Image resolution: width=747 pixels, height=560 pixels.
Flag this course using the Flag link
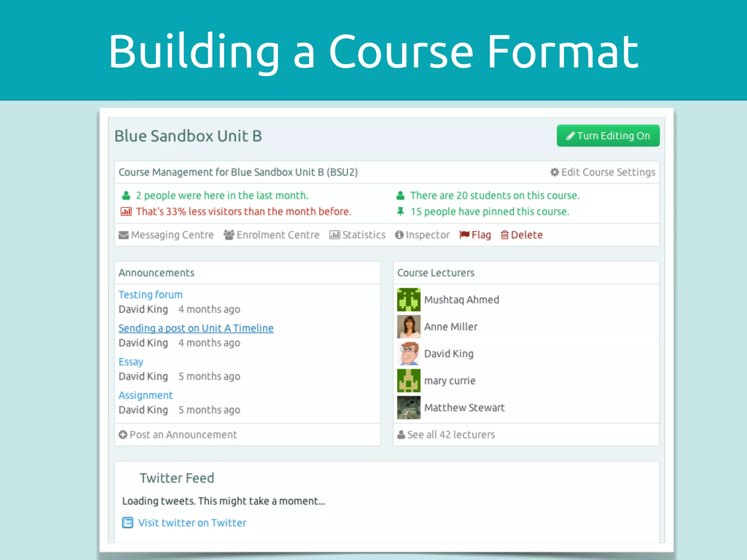pyautogui.click(x=481, y=235)
